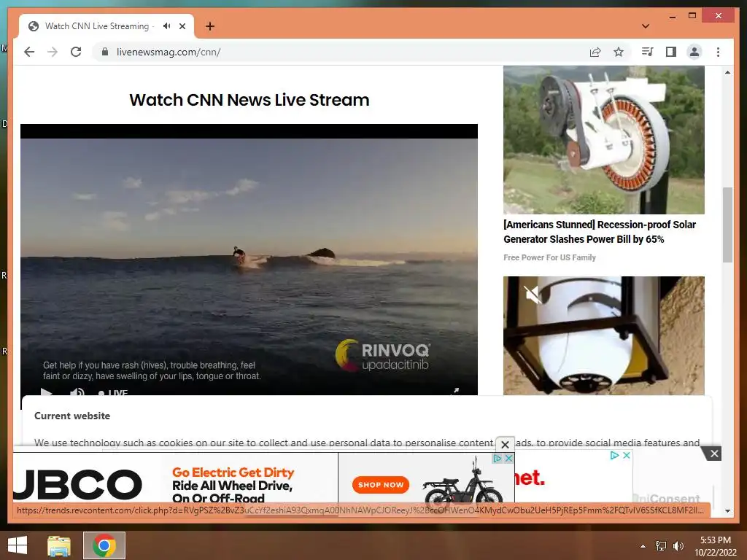This screenshot has height=560, width=747.
Task: Click scrollbar down arrow
Action: (x=727, y=511)
